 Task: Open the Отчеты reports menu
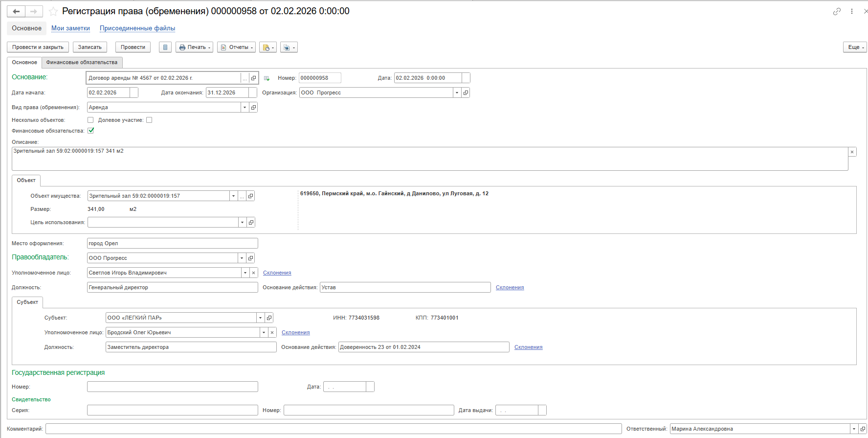(x=237, y=47)
